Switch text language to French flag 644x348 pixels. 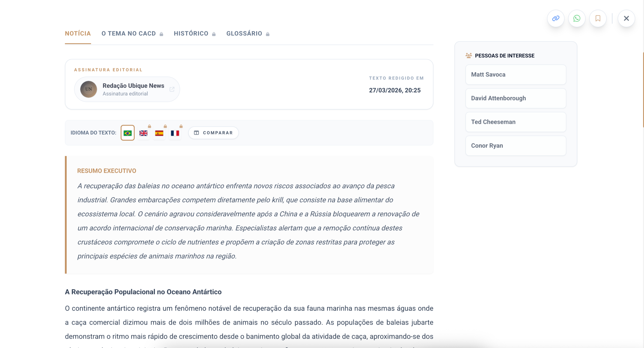click(x=175, y=133)
